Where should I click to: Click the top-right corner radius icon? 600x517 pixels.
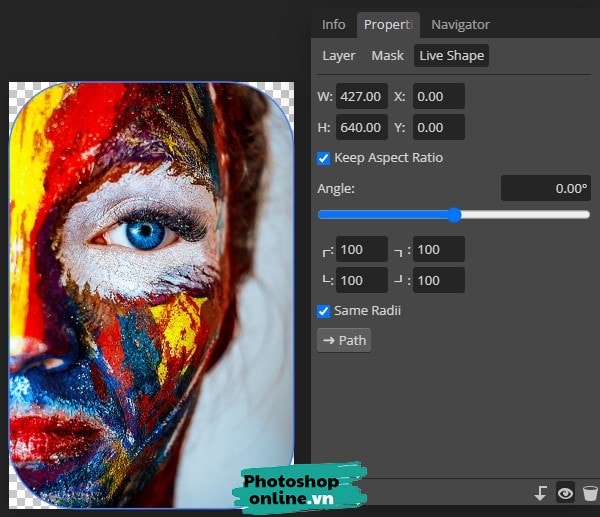(399, 250)
